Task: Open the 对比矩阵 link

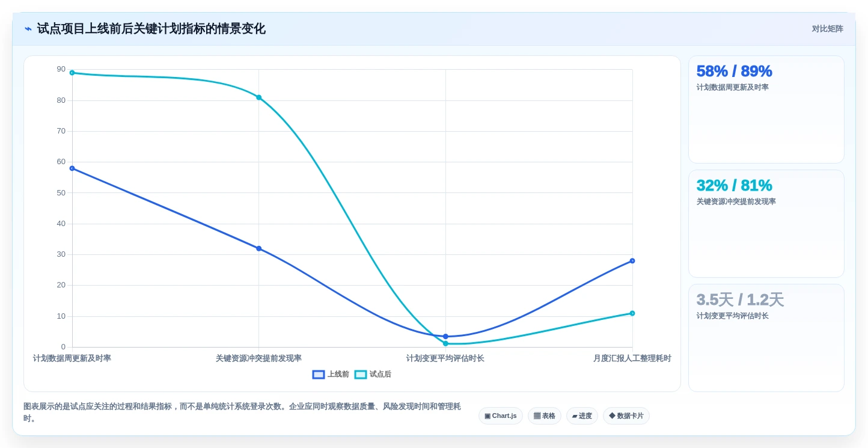Action: 827,29
